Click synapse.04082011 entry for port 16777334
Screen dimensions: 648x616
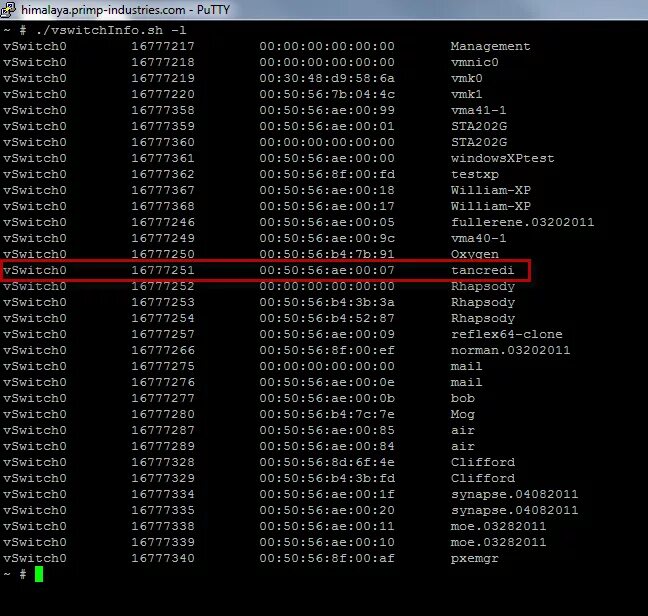coord(514,495)
